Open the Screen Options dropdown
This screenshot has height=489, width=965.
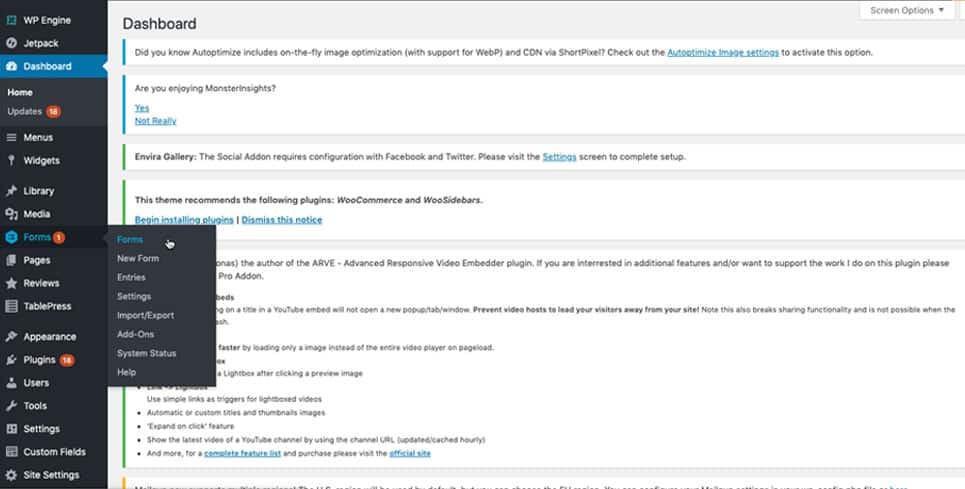click(x=907, y=10)
